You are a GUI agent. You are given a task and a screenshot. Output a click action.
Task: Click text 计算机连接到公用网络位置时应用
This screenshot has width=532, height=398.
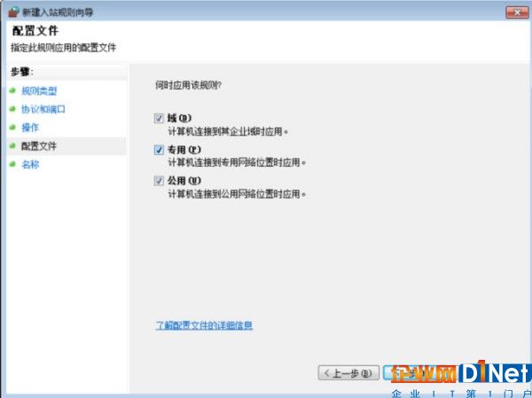coord(237,194)
